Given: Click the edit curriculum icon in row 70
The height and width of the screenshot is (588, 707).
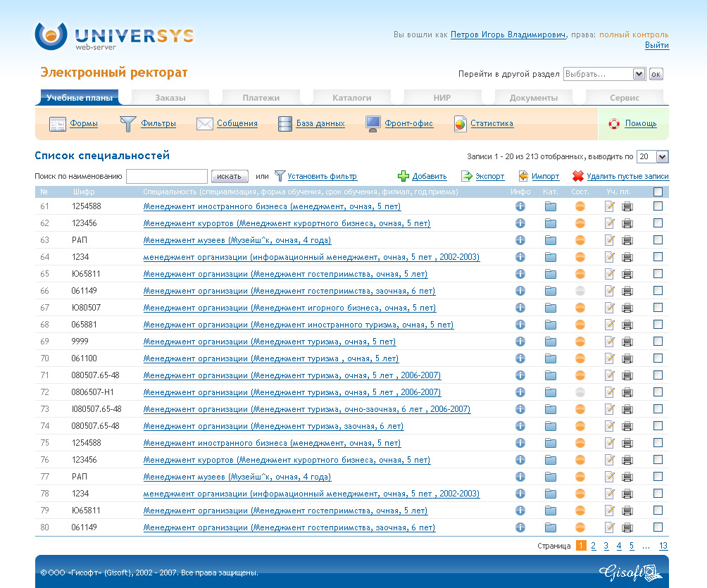Looking at the screenshot, I should coord(610,358).
